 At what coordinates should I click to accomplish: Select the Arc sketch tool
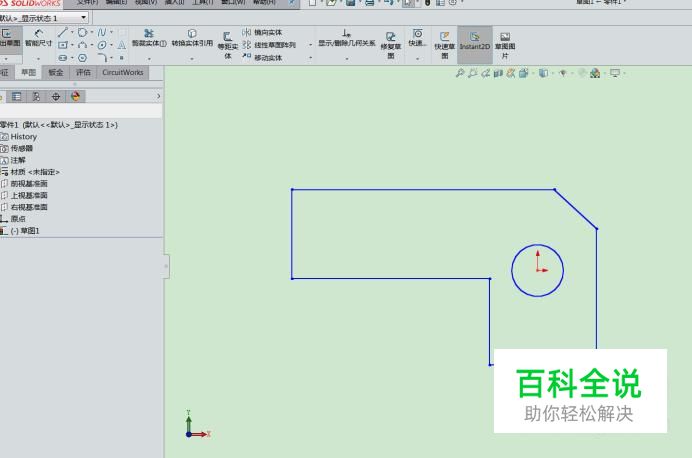[83, 45]
